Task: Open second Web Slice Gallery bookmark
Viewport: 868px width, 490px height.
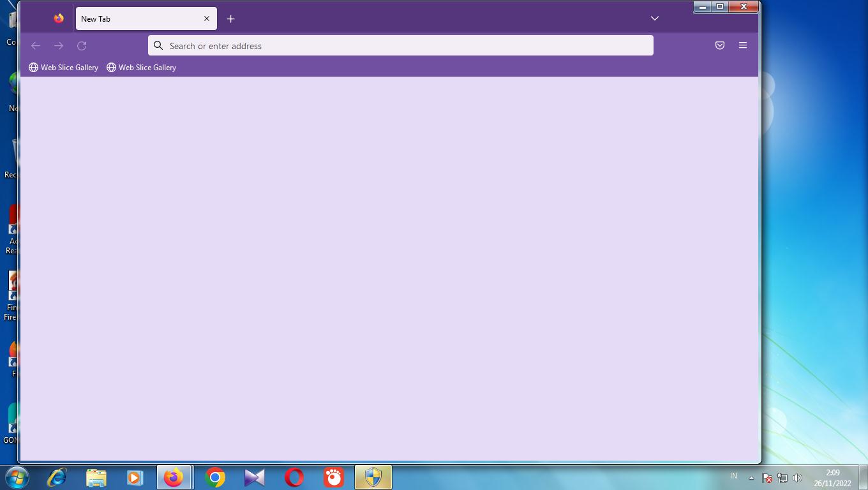Action: (141, 68)
